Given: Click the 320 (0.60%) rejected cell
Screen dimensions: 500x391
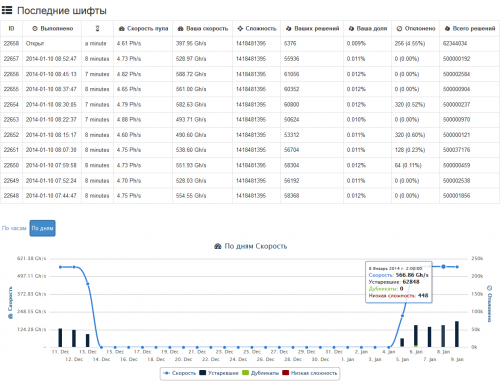Looking at the screenshot, I should tap(410, 135).
